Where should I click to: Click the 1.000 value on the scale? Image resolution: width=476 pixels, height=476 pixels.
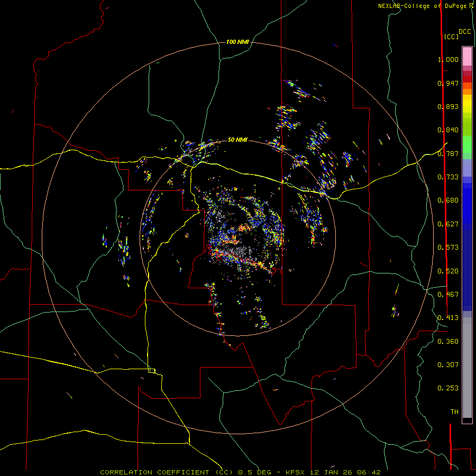[448, 59]
